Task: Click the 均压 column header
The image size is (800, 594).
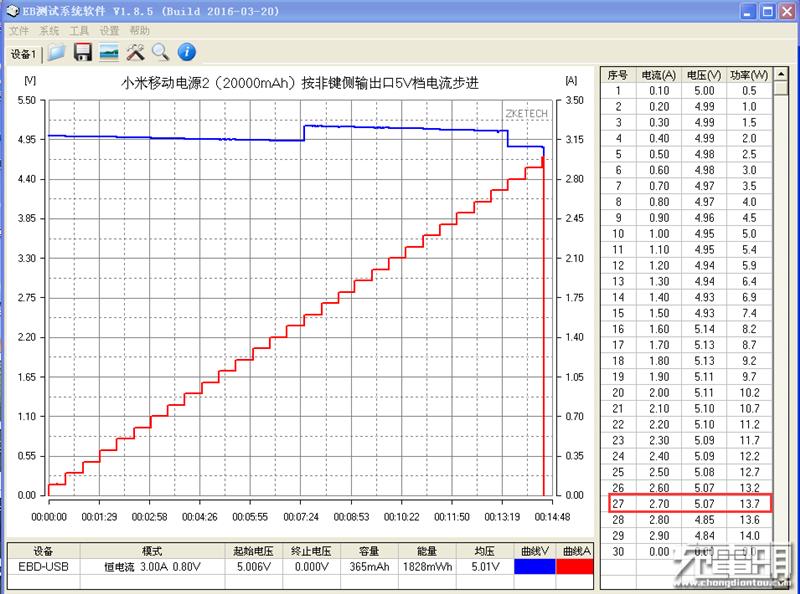Action: (485, 551)
